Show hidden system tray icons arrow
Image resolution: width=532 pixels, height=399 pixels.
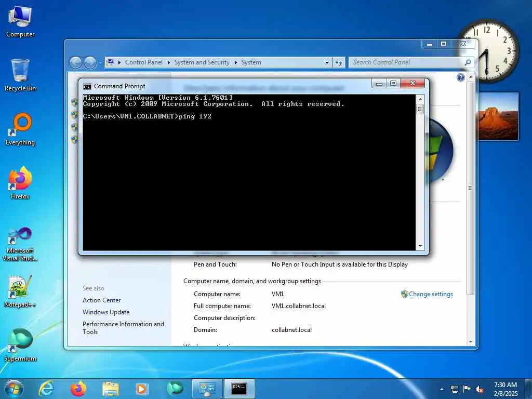point(442,389)
